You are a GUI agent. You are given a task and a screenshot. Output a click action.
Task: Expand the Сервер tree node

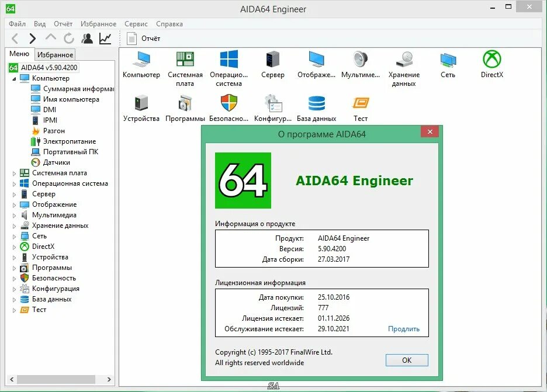click(x=14, y=195)
